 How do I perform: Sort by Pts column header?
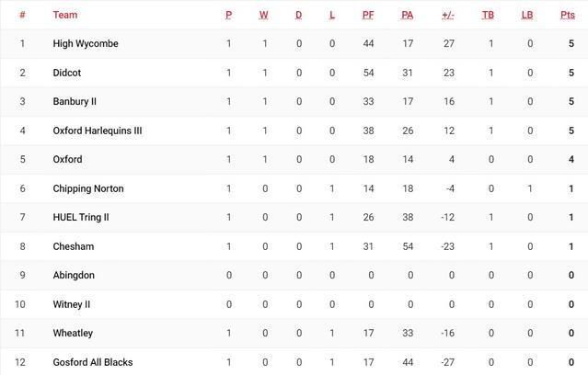(567, 15)
